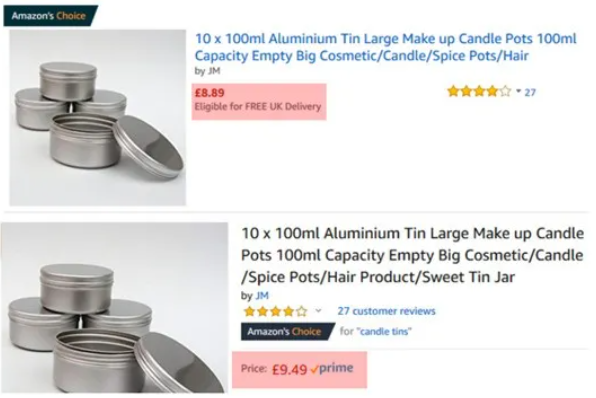596x398 pixels.
Task: Click the top listing's product thumbnail of tins
Action: [x=98, y=118]
